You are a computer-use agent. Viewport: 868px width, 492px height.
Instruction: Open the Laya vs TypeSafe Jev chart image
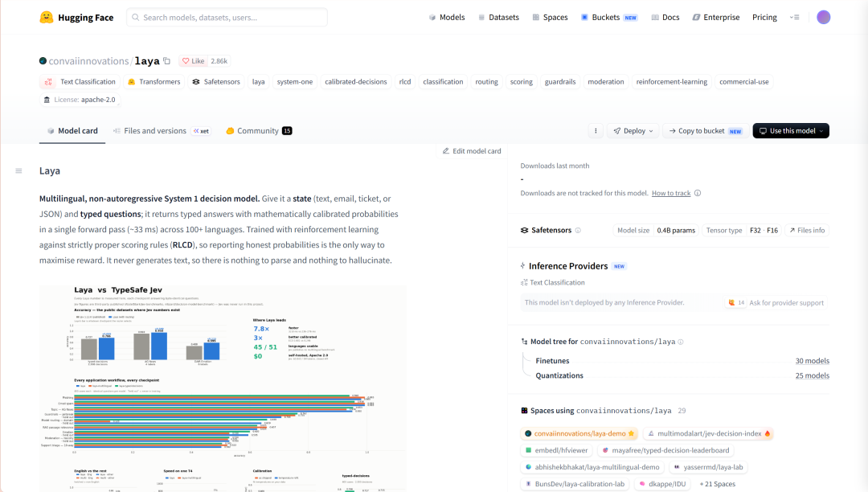point(223,387)
